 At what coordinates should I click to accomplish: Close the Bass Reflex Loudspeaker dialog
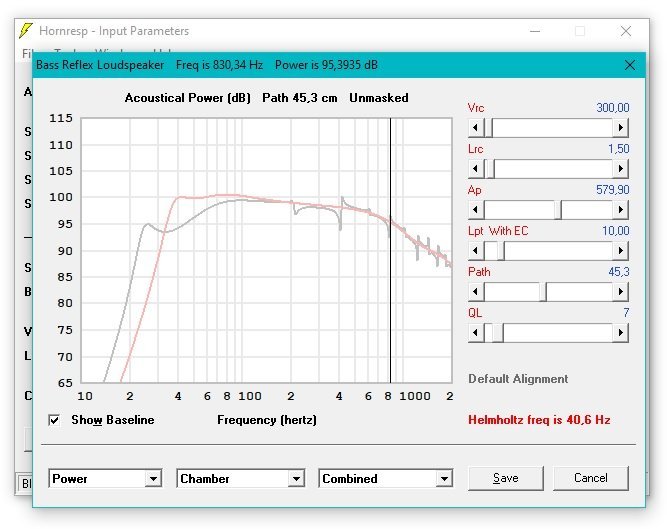click(x=629, y=65)
